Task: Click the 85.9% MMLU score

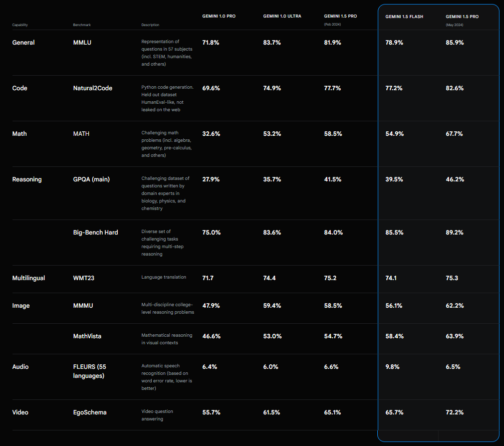Action: pos(454,43)
